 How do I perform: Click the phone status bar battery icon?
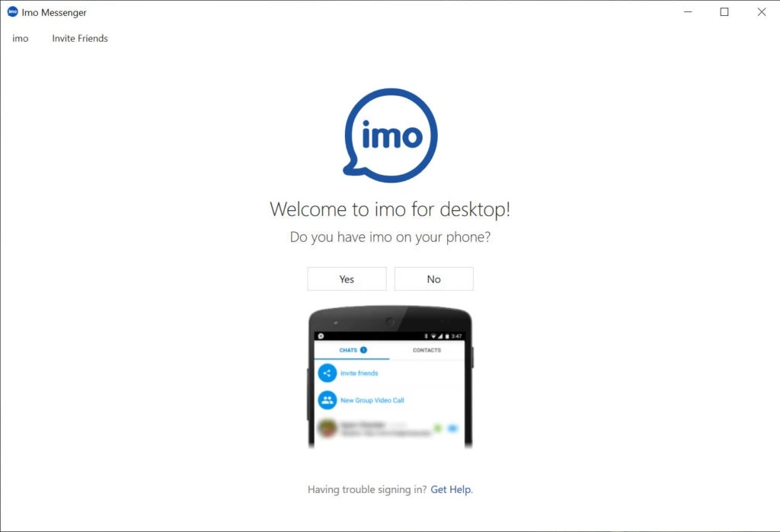[447, 336]
